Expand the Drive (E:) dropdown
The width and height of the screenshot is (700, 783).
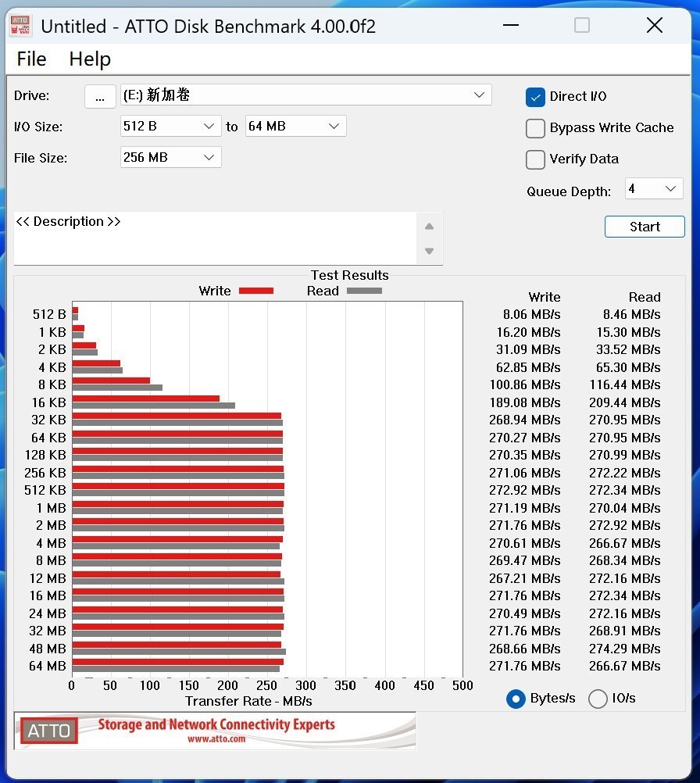305,95
